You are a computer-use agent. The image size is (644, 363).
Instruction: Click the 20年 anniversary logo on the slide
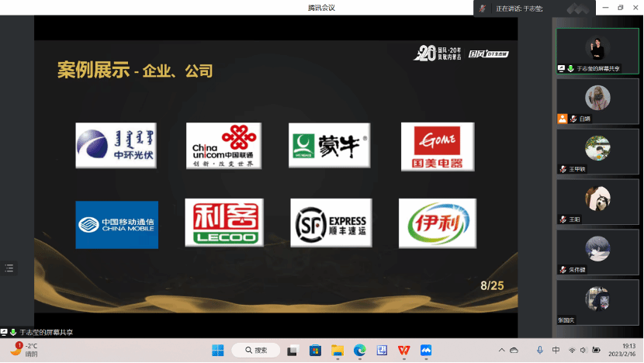click(x=438, y=54)
